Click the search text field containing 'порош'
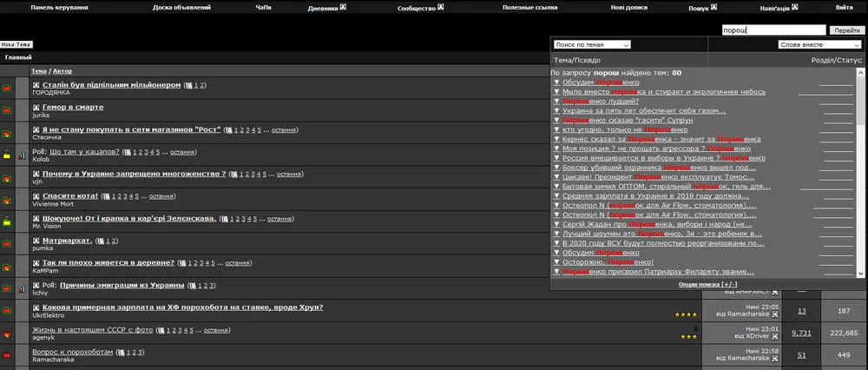Viewport: 868px width, 370px height. click(x=773, y=30)
